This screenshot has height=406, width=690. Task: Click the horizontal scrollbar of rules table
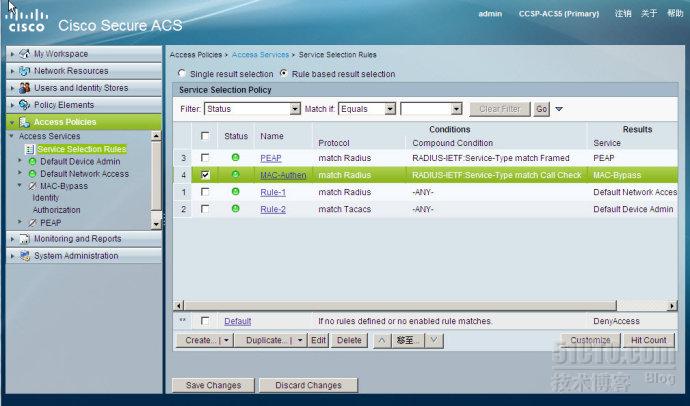(x=400, y=306)
